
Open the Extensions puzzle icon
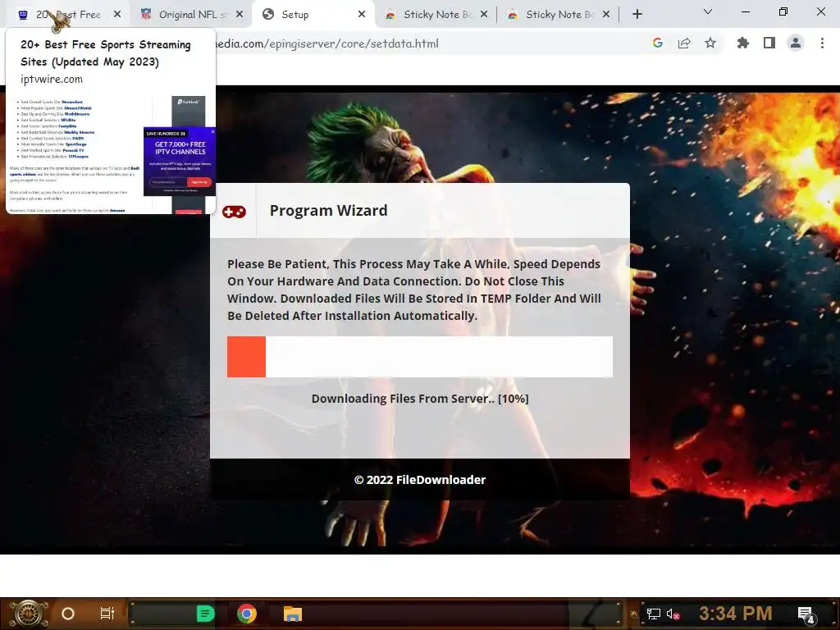pyautogui.click(x=743, y=43)
